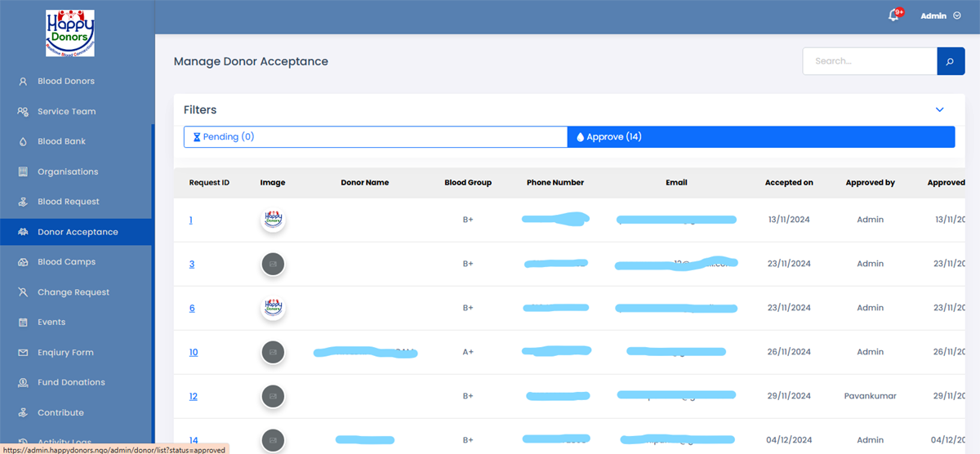Open the Change Request menu item

pyautogui.click(x=73, y=292)
